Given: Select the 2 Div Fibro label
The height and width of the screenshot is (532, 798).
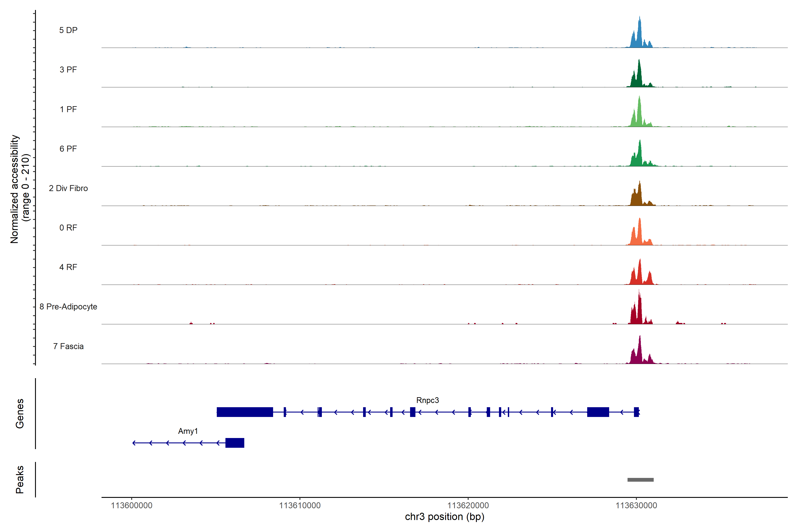Looking at the screenshot, I should coord(68,188).
